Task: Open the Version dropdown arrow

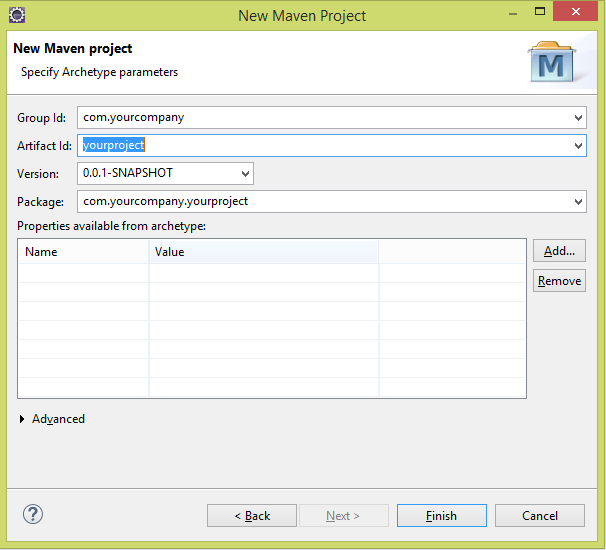Action: pos(245,174)
